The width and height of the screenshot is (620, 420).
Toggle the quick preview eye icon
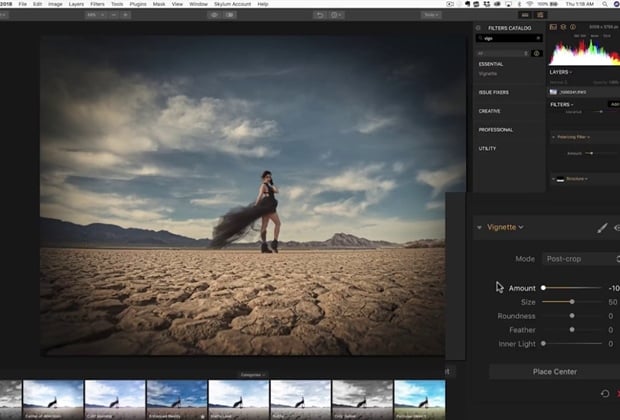point(214,15)
